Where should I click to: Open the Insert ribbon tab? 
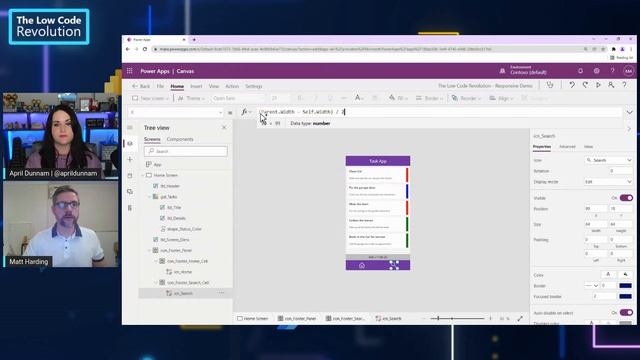coord(196,87)
